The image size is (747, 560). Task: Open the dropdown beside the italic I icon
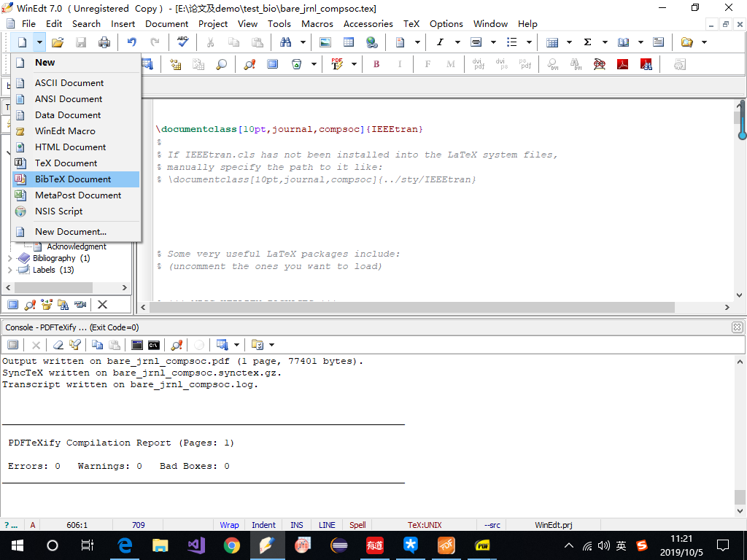pos(458,42)
